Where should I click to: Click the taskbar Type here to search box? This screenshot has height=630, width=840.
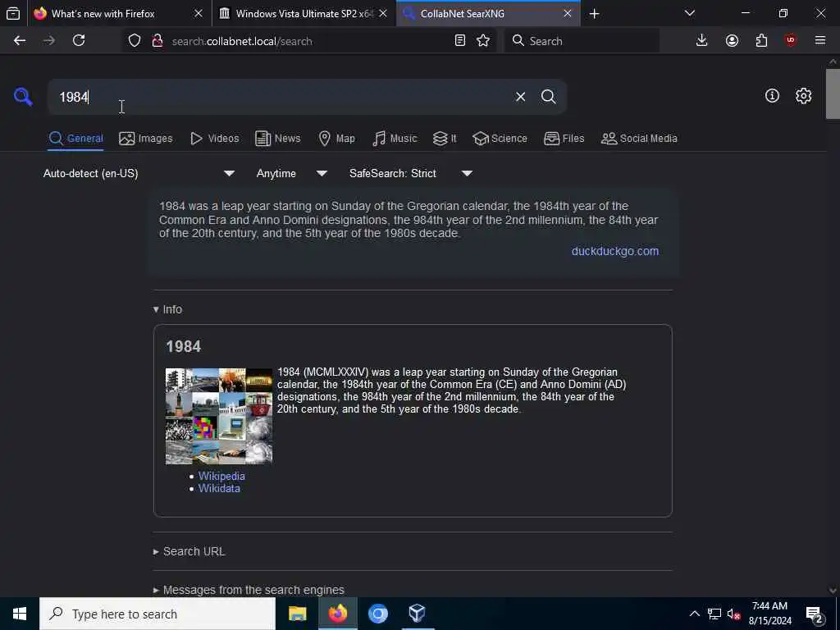(157, 614)
